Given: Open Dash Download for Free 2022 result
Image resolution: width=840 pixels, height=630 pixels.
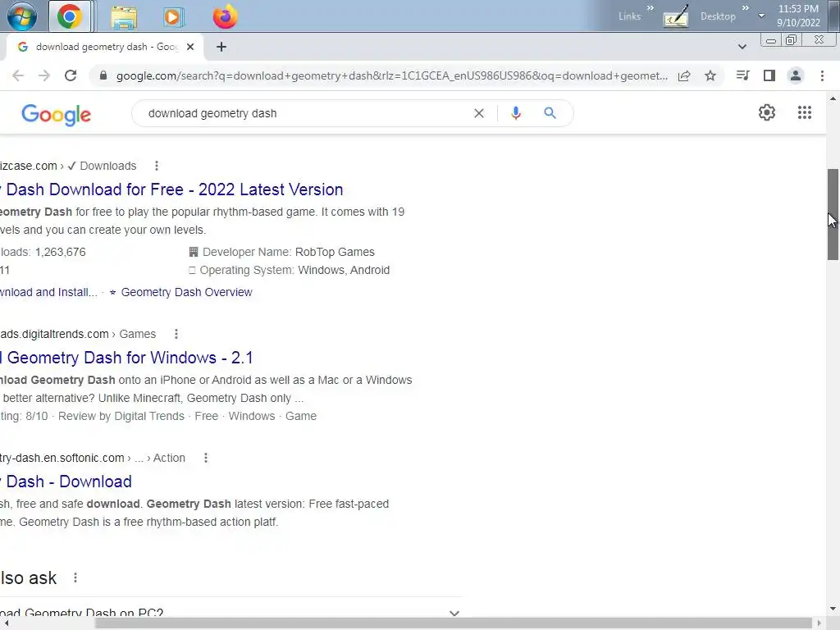Looking at the screenshot, I should [x=171, y=189].
